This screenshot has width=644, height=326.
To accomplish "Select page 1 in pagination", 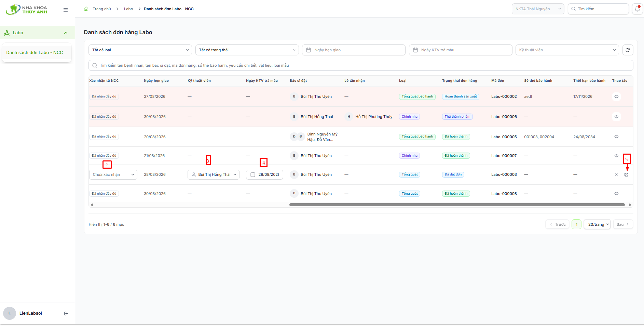I will click(576, 224).
